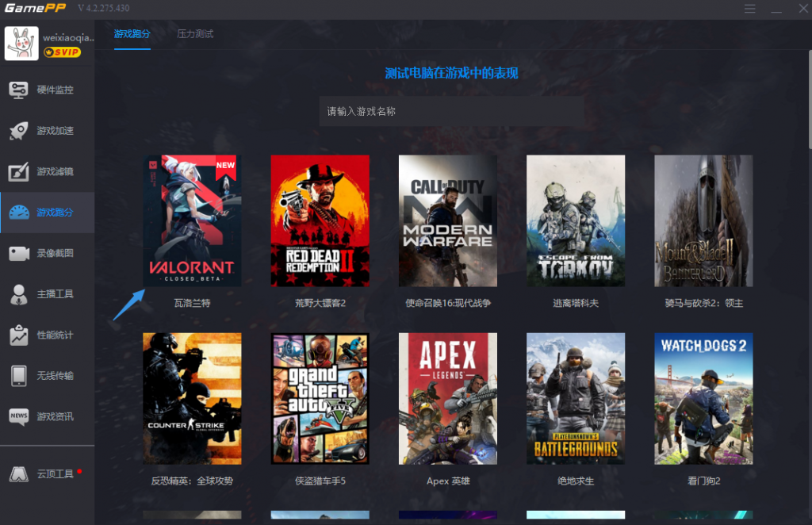
Task: Open the 录像截图 menu label
Action: (55, 254)
